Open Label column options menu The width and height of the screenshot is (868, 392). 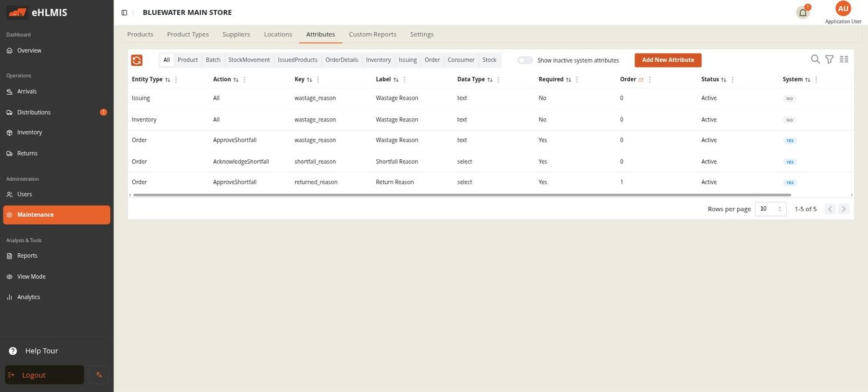point(404,80)
